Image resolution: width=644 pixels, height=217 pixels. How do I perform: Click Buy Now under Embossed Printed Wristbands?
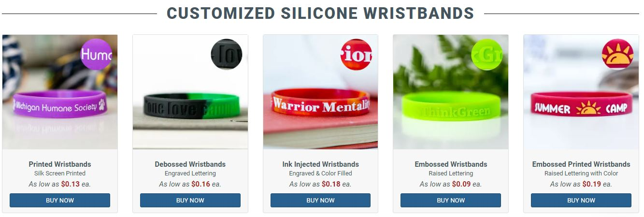click(x=581, y=200)
